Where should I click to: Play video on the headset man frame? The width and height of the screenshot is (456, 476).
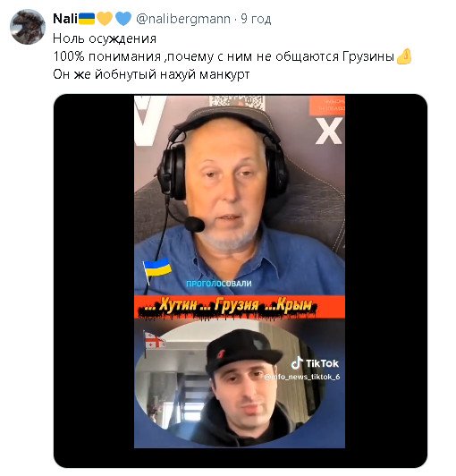tap(240, 195)
